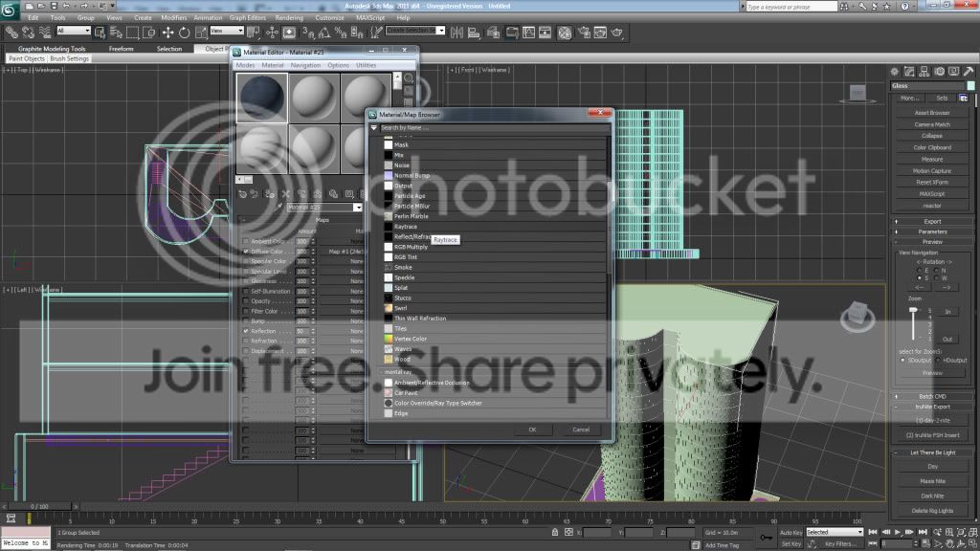Click the Auto Key button
The width and height of the screenshot is (980, 551).
click(x=791, y=533)
